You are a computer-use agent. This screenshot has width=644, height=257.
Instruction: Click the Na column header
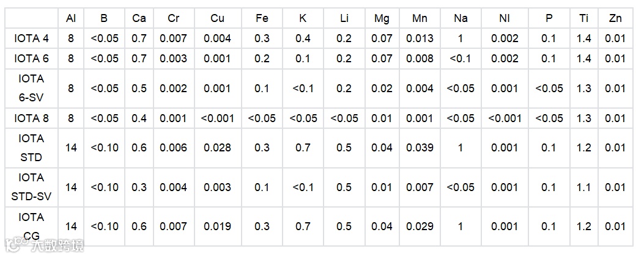coord(460,18)
